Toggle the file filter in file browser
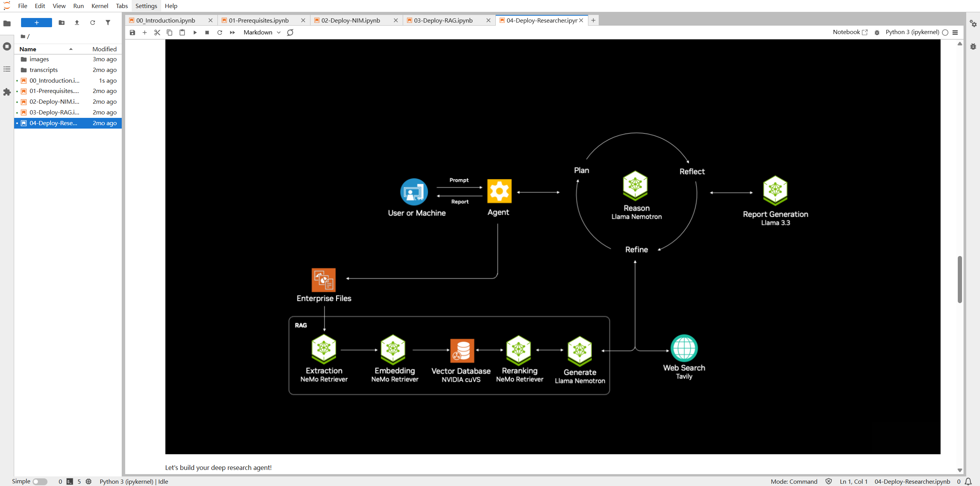This screenshot has height=486, width=980. point(108,23)
